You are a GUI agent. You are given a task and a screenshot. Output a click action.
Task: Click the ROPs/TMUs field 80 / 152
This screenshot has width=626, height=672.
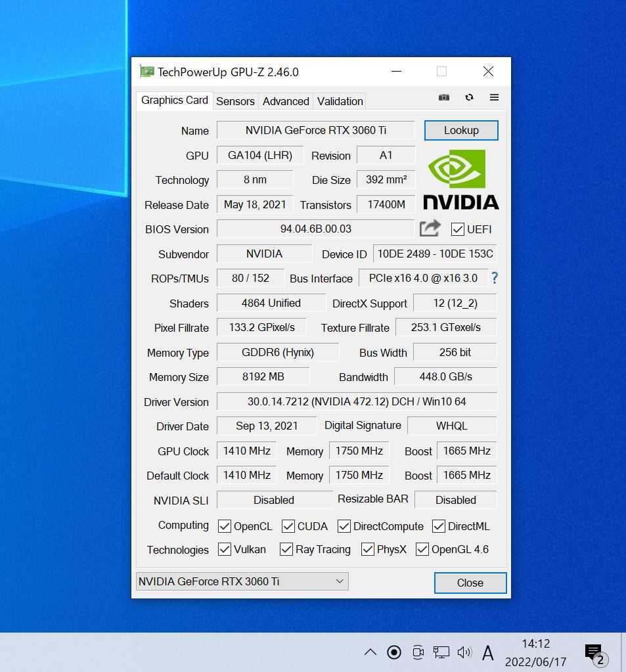point(251,278)
